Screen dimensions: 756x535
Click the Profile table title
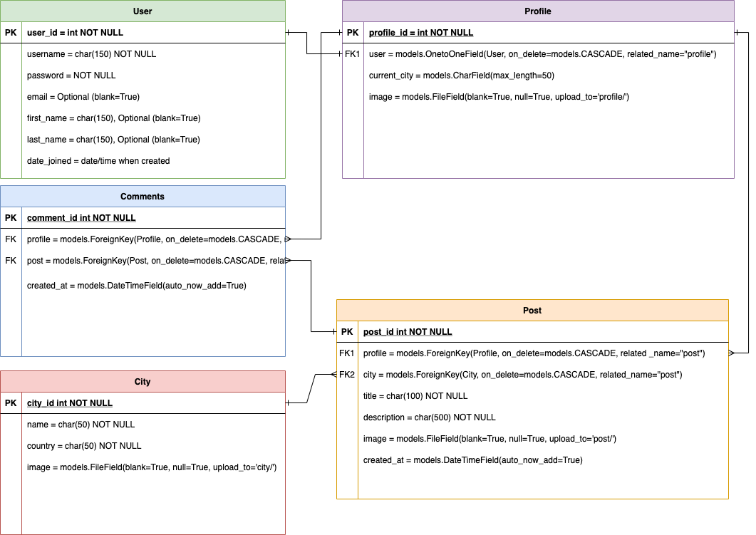coord(538,11)
